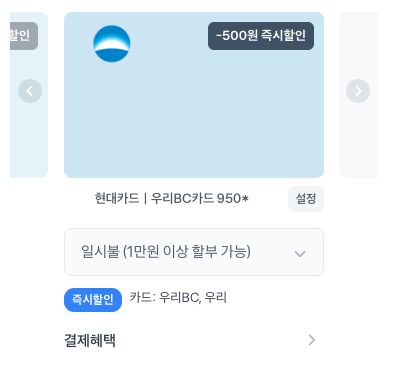396x368 pixels.
Task: Click the arrow icon beside 결제혜택
Action: (x=312, y=340)
